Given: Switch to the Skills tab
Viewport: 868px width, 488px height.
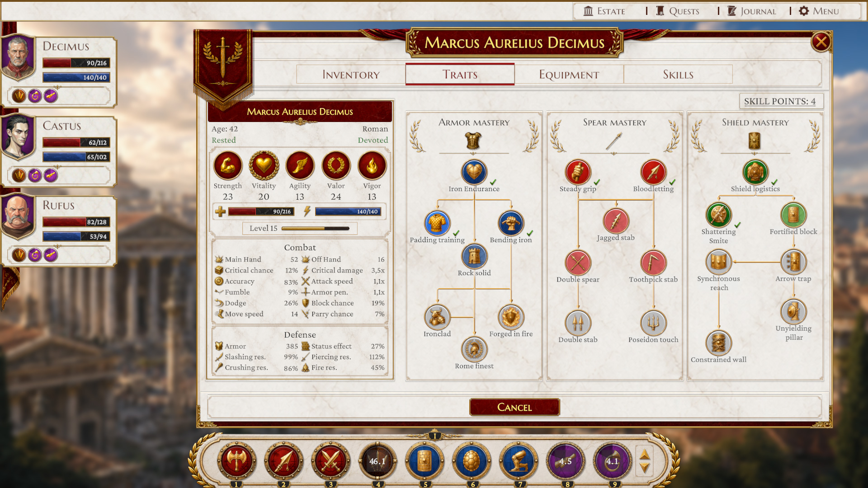Looking at the screenshot, I should coord(678,75).
